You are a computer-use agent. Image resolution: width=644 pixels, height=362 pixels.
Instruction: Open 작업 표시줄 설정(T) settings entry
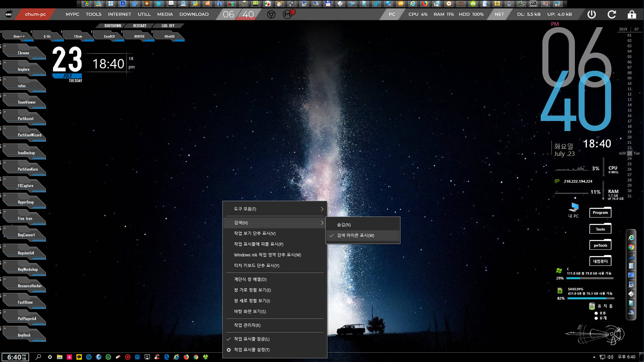[x=275, y=350]
